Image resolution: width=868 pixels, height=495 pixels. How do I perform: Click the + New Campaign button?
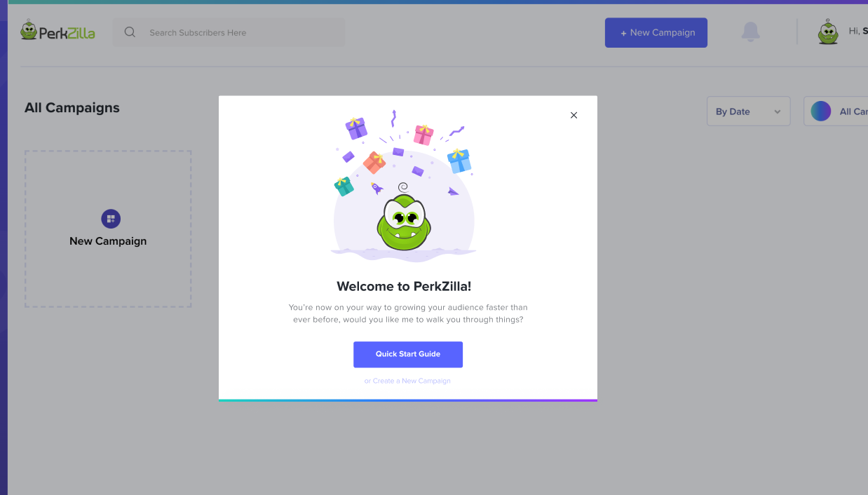coord(656,32)
